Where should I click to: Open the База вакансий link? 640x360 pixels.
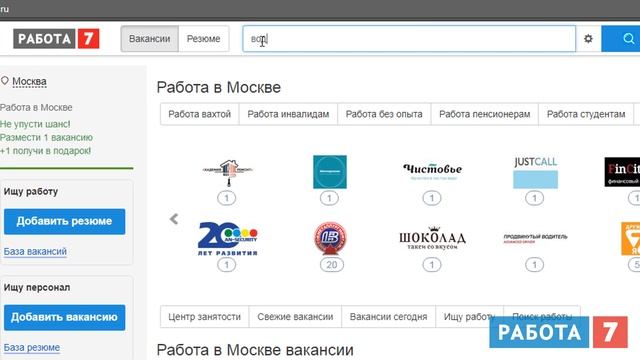35,251
